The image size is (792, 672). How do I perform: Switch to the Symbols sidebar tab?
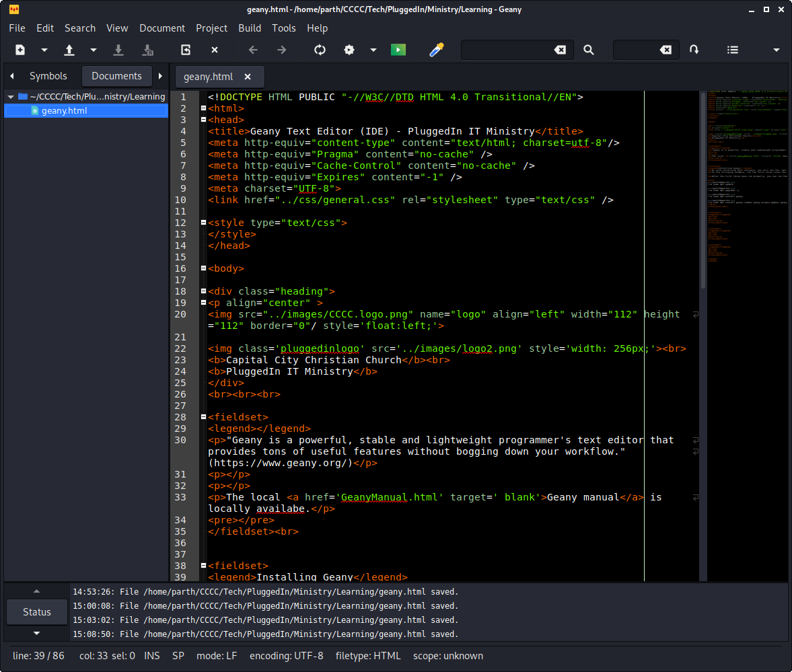click(x=48, y=76)
